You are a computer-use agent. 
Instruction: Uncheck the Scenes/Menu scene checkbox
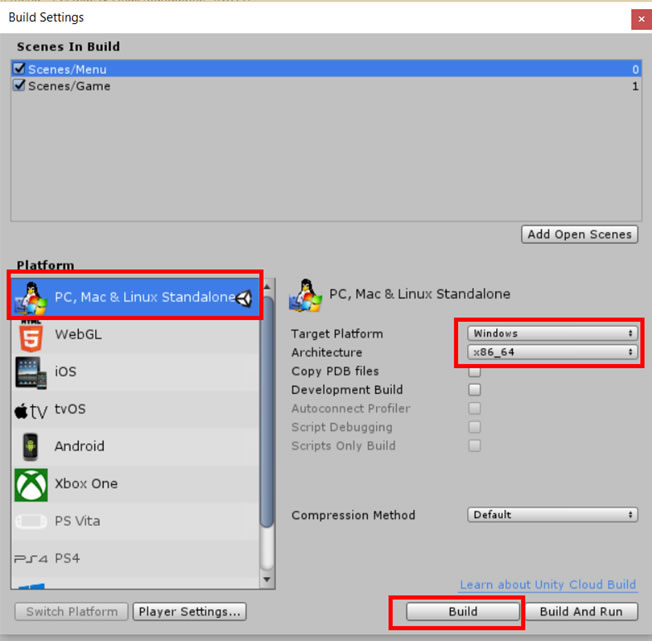pos(19,68)
